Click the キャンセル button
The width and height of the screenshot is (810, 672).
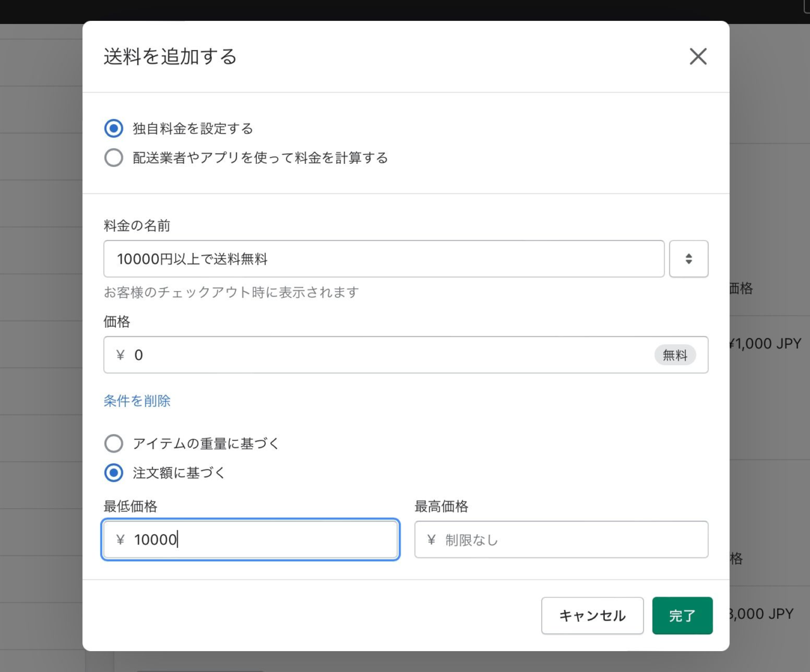coord(592,616)
